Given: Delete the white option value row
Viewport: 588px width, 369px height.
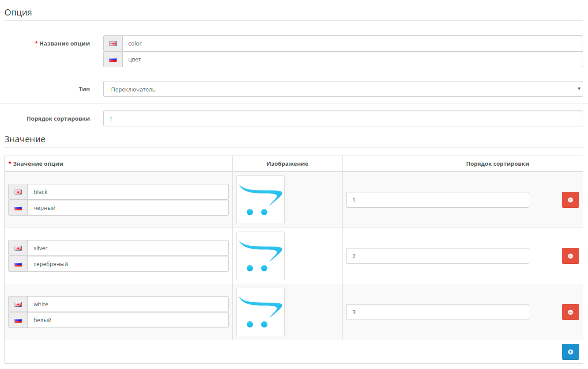Looking at the screenshot, I should tap(570, 312).
